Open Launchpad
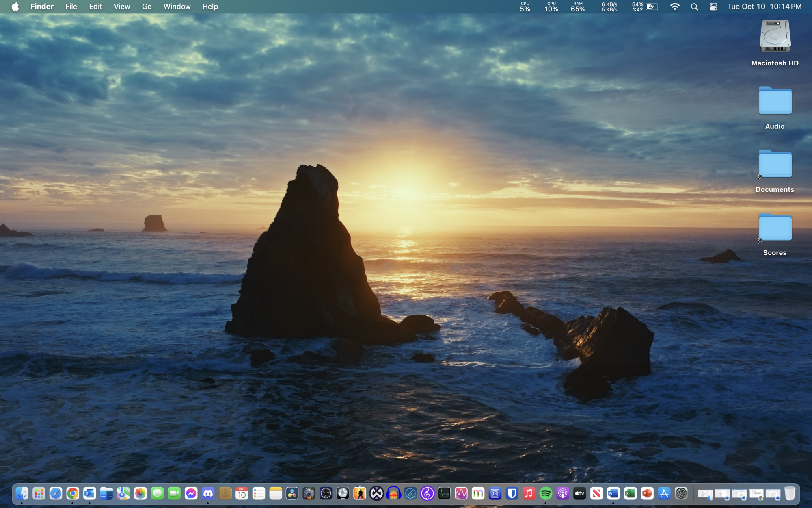Screen dimensions: 812x508 39,493
